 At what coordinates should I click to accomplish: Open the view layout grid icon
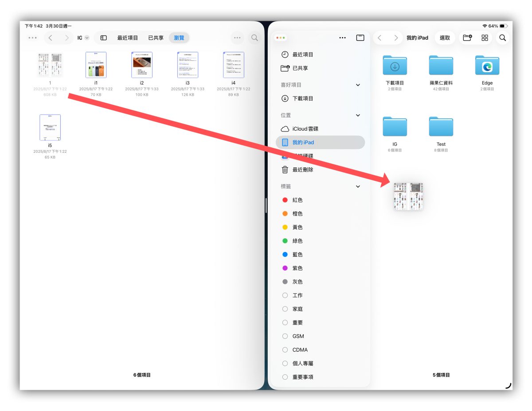[x=484, y=38]
